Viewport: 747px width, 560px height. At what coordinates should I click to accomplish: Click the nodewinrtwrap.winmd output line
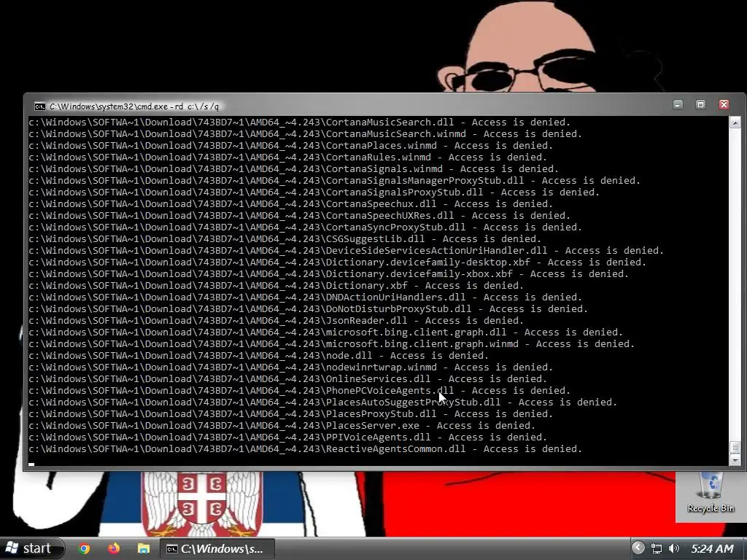point(290,367)
